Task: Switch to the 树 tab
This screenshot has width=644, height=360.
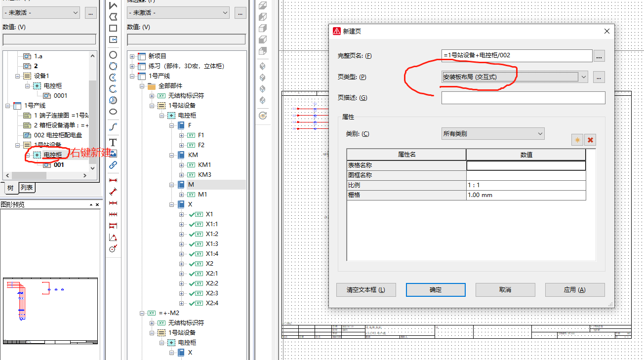Action: (10, 188)
